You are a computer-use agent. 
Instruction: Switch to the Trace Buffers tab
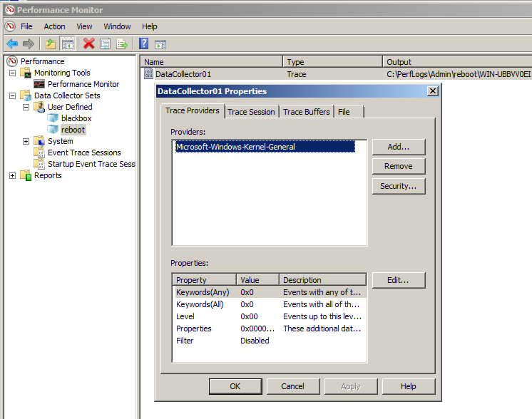307,112
